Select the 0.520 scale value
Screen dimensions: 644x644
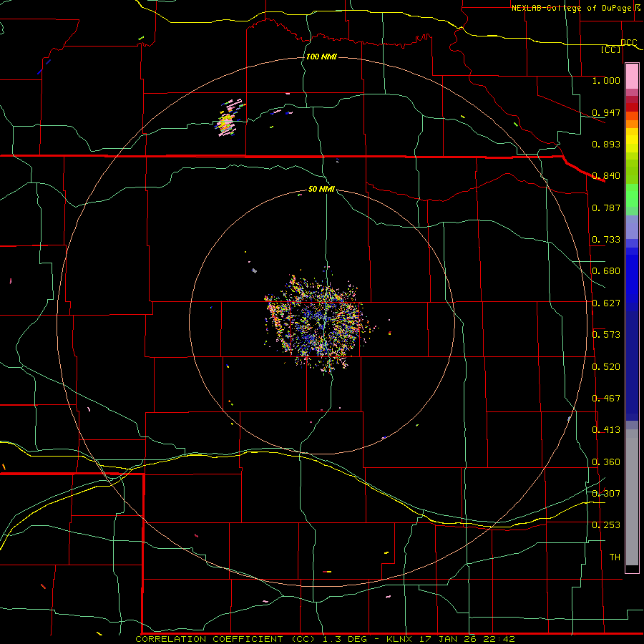(x=606, y=367)
